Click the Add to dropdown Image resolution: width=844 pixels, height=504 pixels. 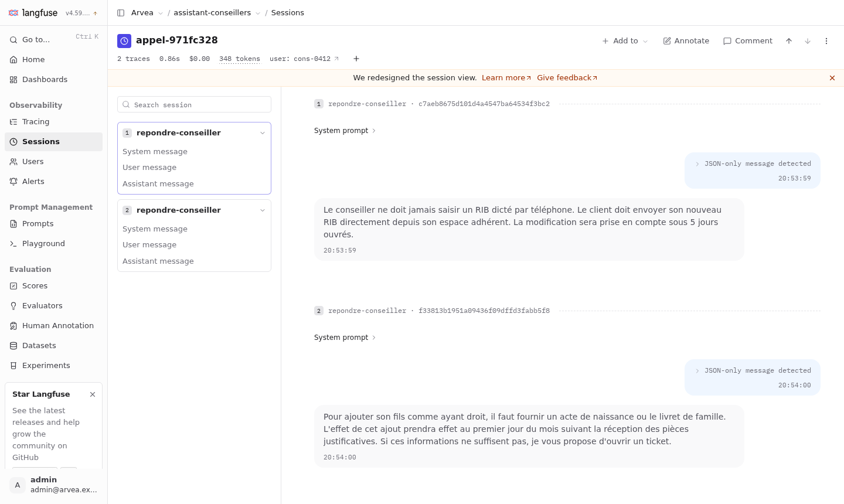tap(625, 41)
